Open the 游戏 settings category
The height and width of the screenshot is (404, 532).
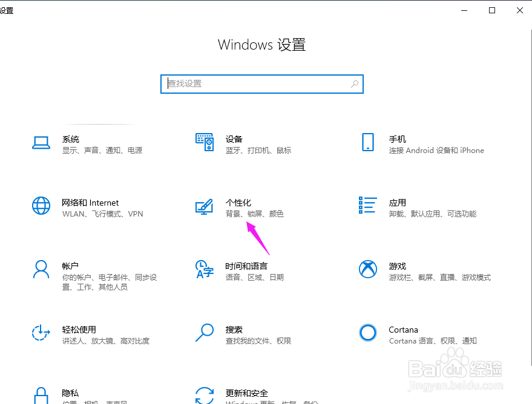tap(397, 266)
